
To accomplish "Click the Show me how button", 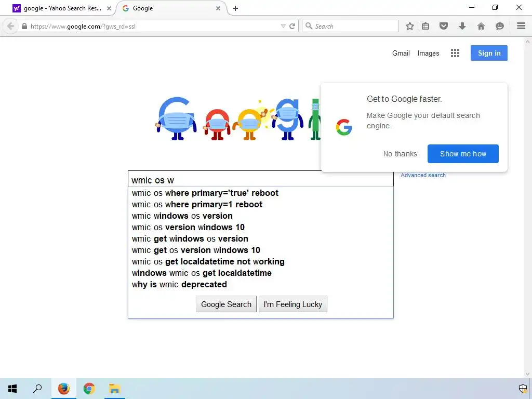I will tap(463, 154).
